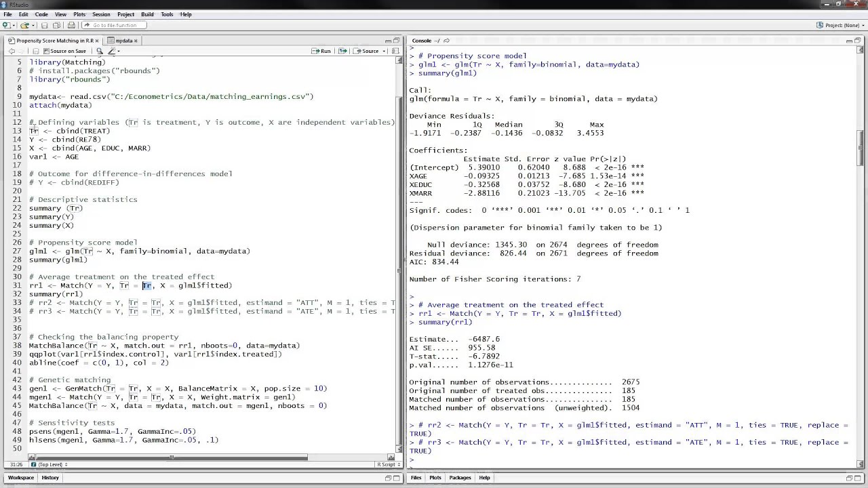Click the New File icon in main toolbar
The image size is (868, 488).
(x=7, y=25)
